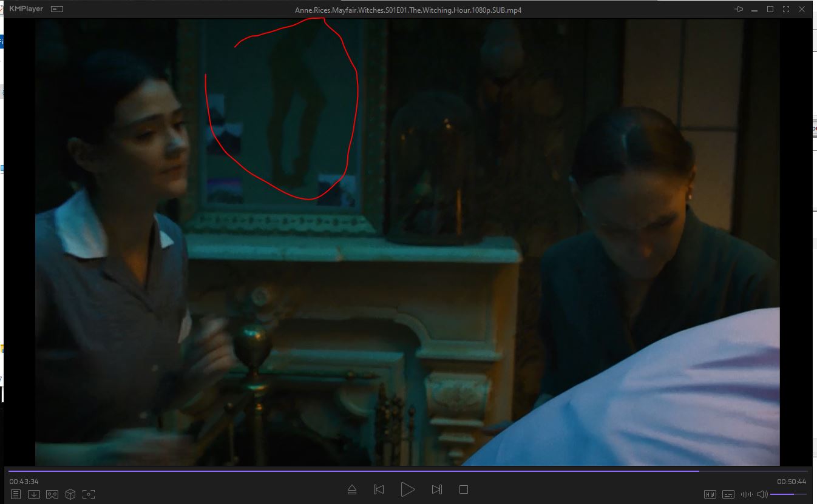Toggle the subtitles icon
This screenshot has height=504, width=817.
pos(728,494)
